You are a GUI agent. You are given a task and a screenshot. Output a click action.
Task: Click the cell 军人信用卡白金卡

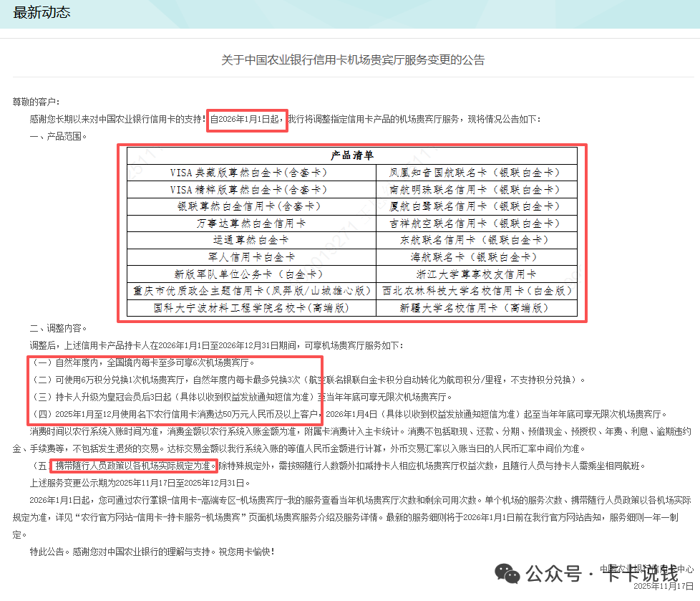click(251, 257)
